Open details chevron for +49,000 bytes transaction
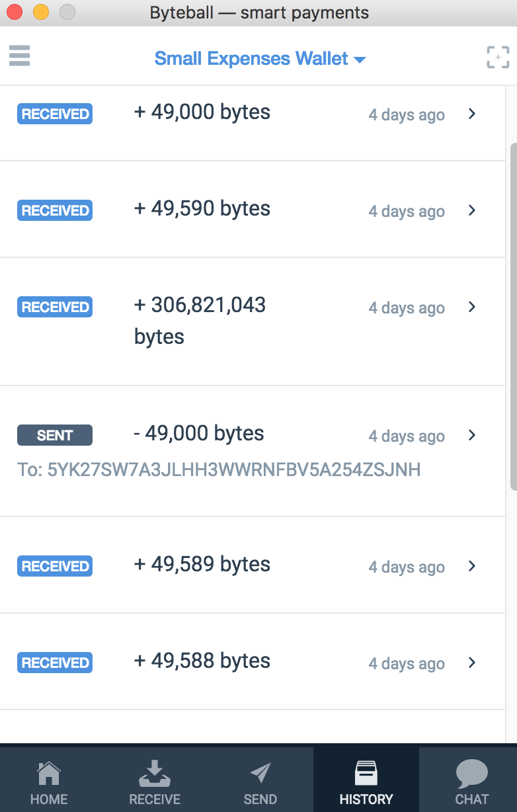The width and height of the screenshot is (517, 812). pos(472,114)
